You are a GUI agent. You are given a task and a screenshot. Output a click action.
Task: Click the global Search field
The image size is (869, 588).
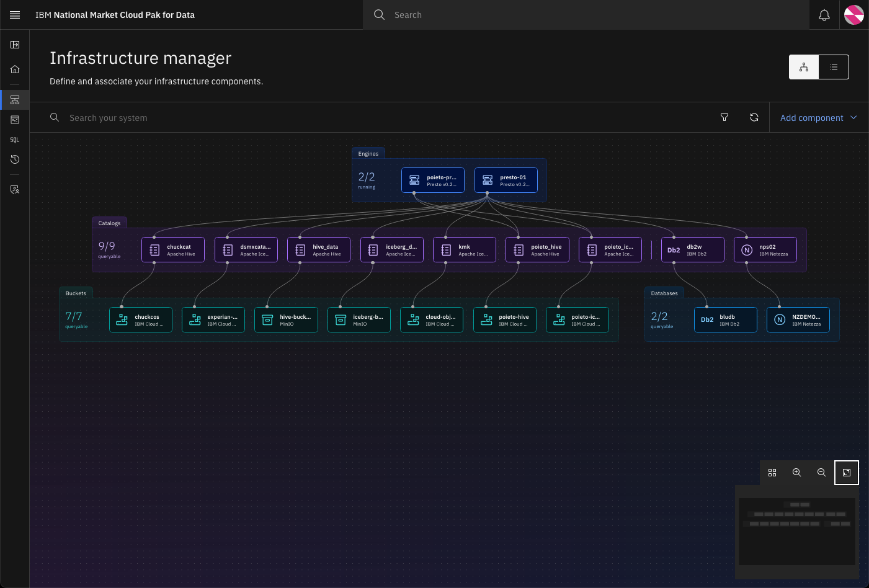click(586, 15)
